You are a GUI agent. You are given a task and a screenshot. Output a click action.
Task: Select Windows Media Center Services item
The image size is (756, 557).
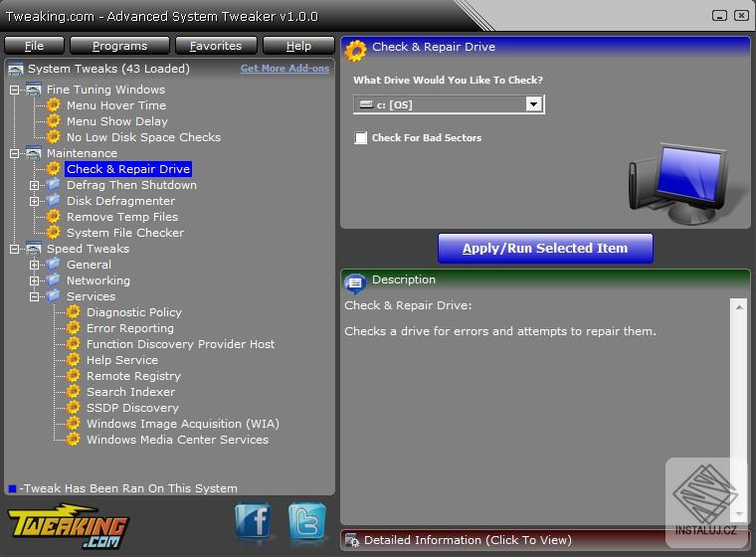pyautogui.click(x=177, y=440)
